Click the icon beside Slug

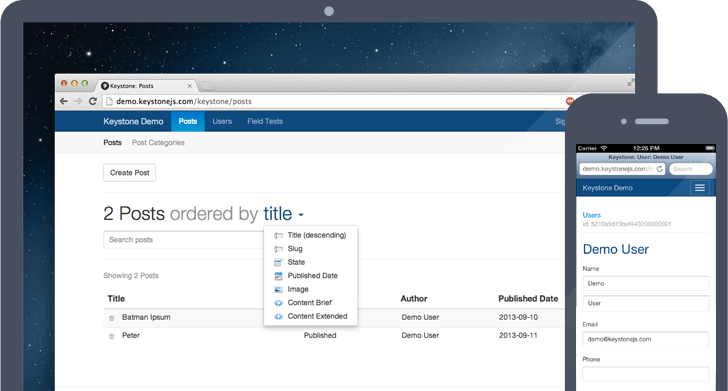point(278,249)
